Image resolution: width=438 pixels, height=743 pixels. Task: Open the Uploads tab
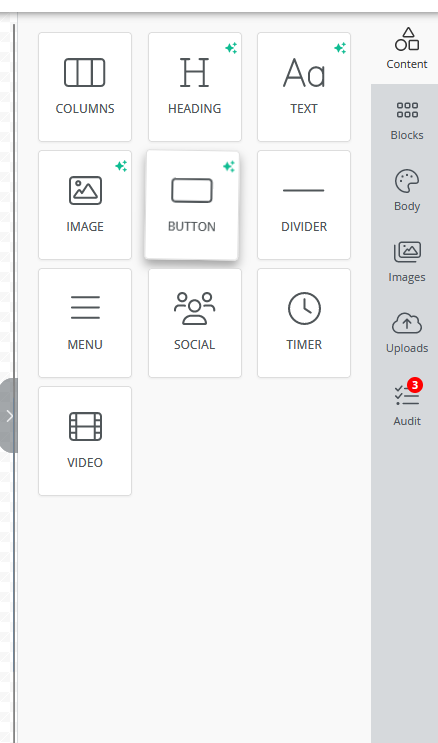tap(407, 333)
